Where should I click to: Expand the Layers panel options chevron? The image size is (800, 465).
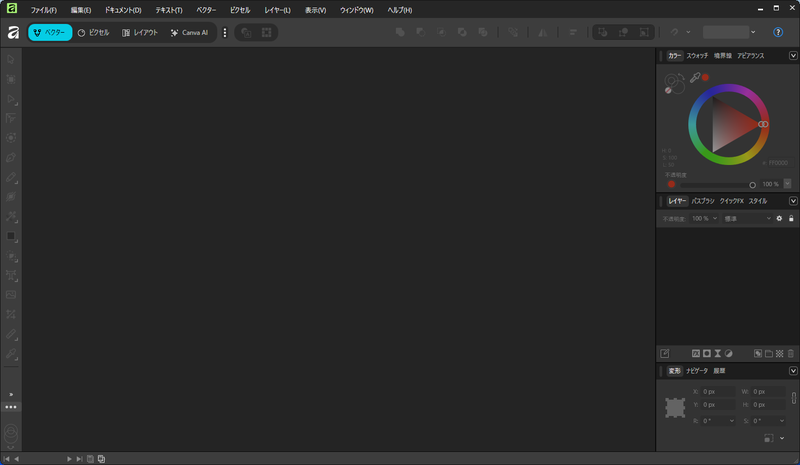(793, 201)
